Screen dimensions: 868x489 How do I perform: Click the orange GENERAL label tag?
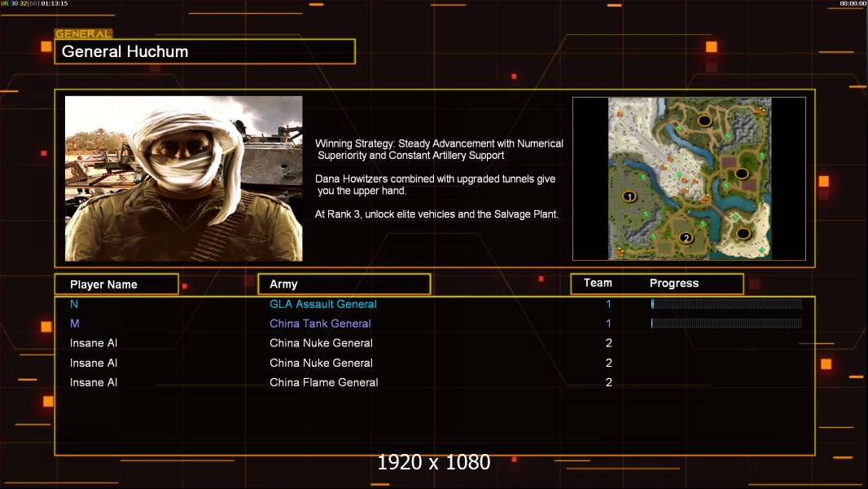point(84,33)
